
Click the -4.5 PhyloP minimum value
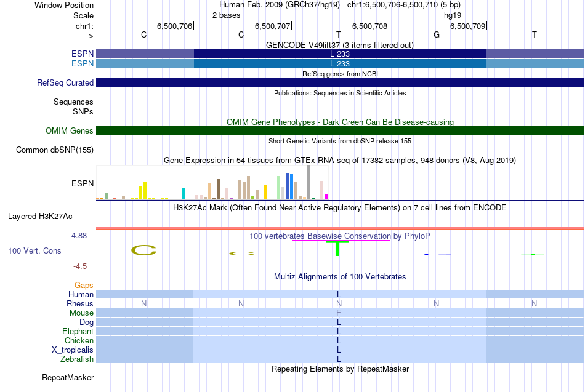pyautogui.click(x=80, y=266)
